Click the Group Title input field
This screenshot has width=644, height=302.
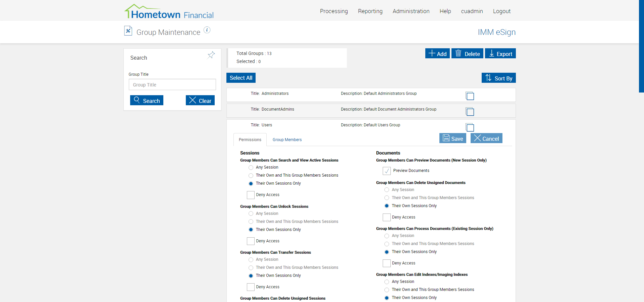coord(172,85)
